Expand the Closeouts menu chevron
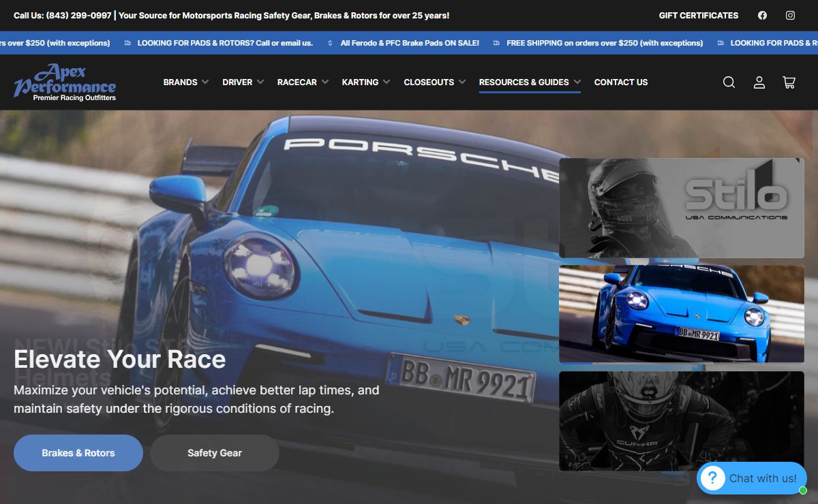 [462, 82]
